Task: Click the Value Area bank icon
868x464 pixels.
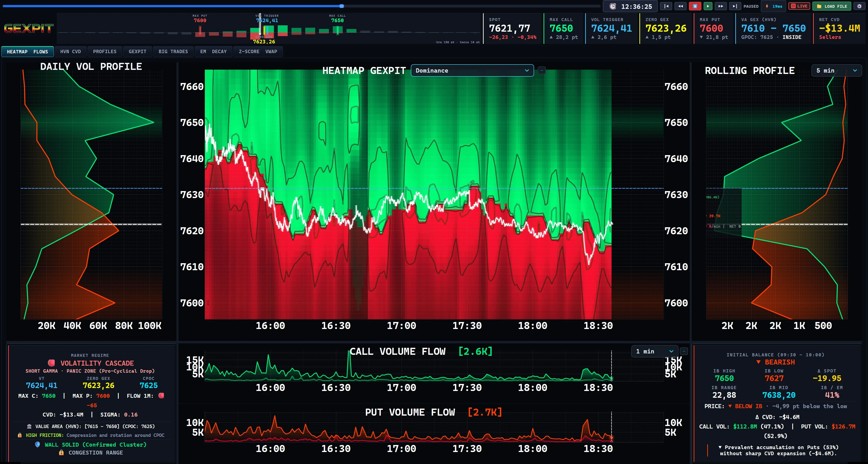Action: pyautogui.click(x=29, y=426)
